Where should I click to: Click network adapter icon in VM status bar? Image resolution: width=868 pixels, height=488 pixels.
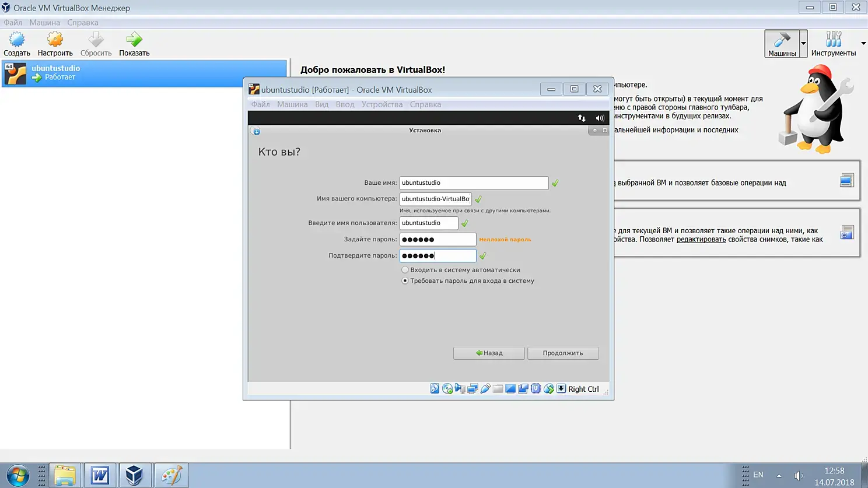473,389
